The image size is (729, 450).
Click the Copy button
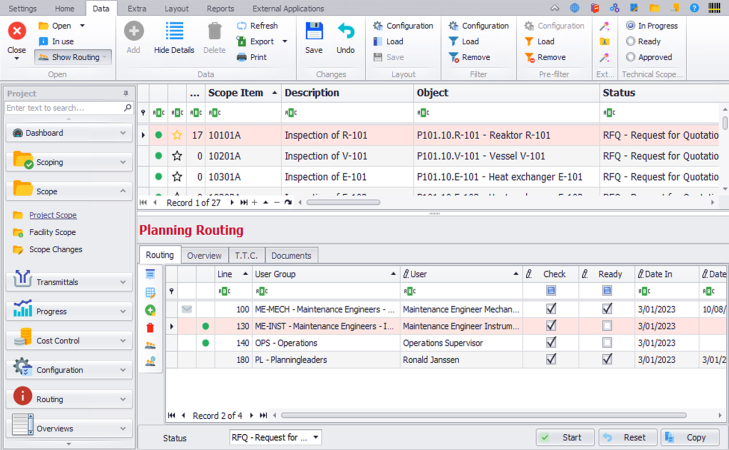click(x=690, y=437)
